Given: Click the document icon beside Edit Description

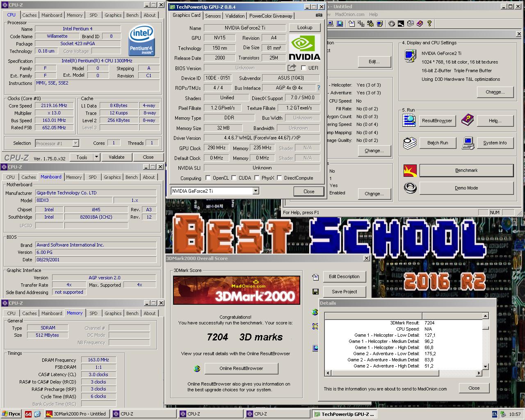Looking at the screenshot, I should 315,277.
